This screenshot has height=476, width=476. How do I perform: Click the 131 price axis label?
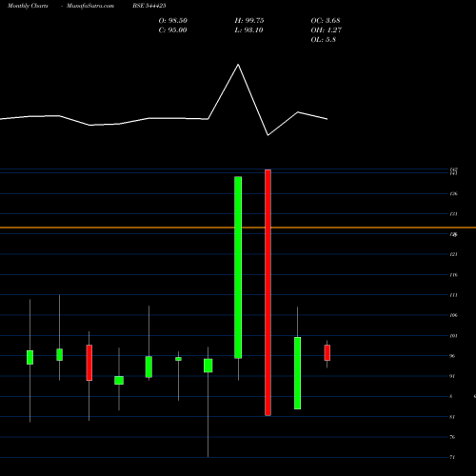pyautogui.click(x=454, y=214)
